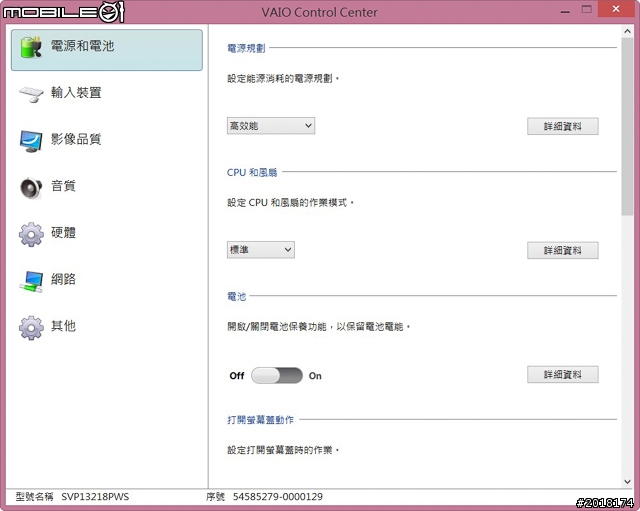Screen dimensions: 640x511
Task: Click 詳細資料 button for 電源規劃
Action: tap(562, 126)
